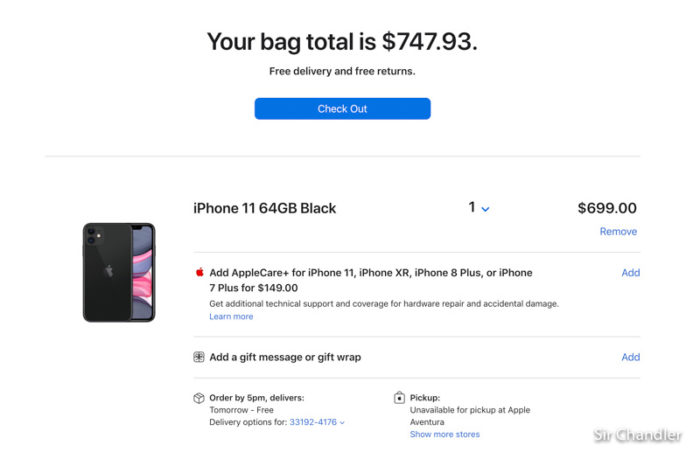Click the Add AppleCare+ heading text
700x459 pixels.
pos(371,280)
